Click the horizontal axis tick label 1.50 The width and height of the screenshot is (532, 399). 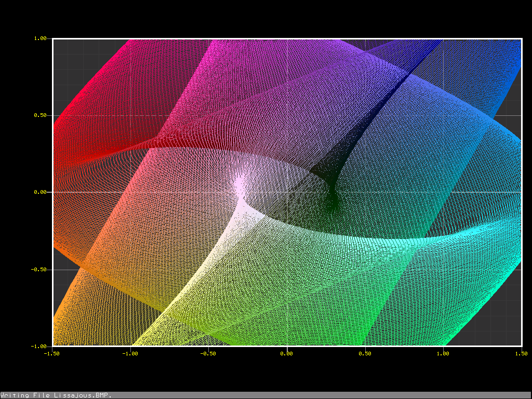click(521, 353)
